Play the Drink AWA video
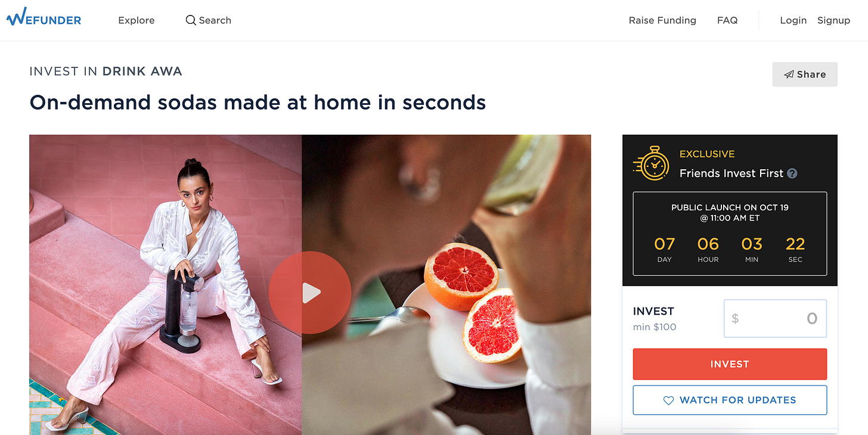Screen dimensions: 868x435 click(x=310, y=293)
